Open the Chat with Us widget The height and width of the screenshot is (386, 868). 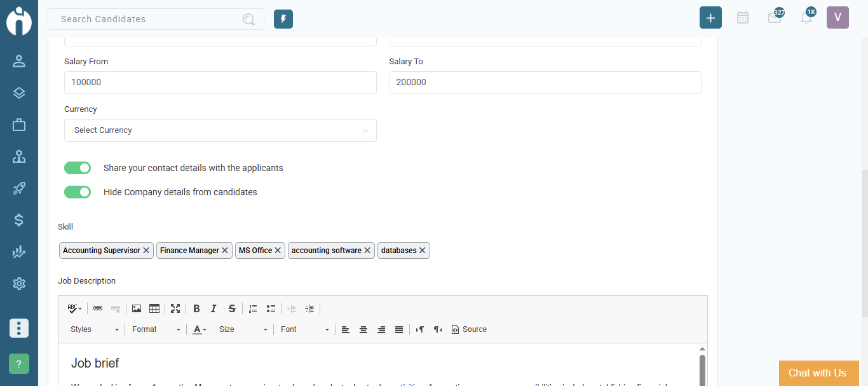pyautogui.click(x=819, y=373)
